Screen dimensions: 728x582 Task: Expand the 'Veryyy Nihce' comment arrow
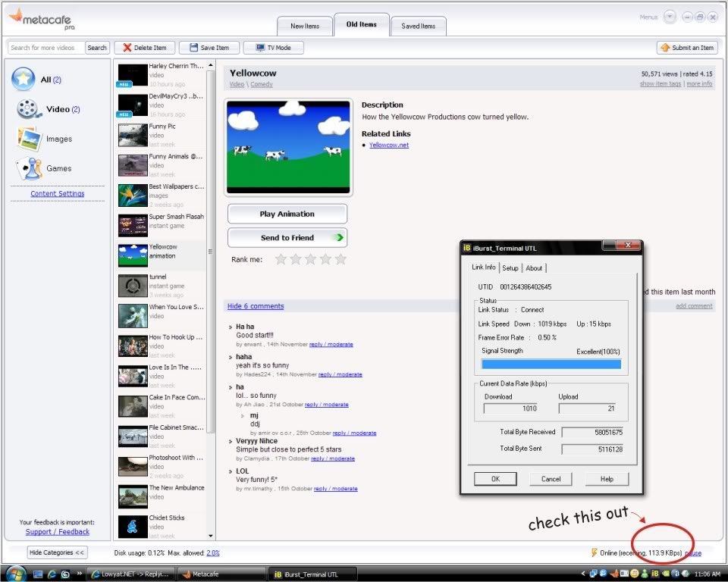(231, 441)
